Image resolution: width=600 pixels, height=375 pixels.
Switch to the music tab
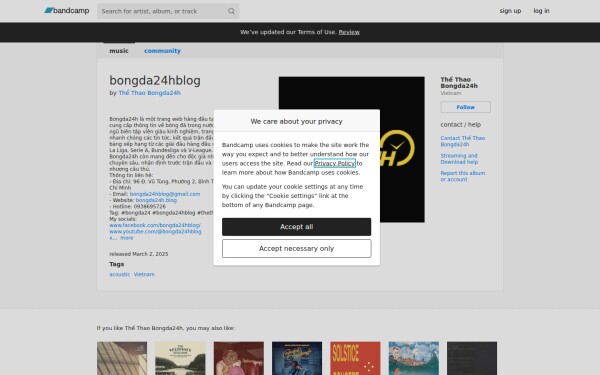click(119, 51)
